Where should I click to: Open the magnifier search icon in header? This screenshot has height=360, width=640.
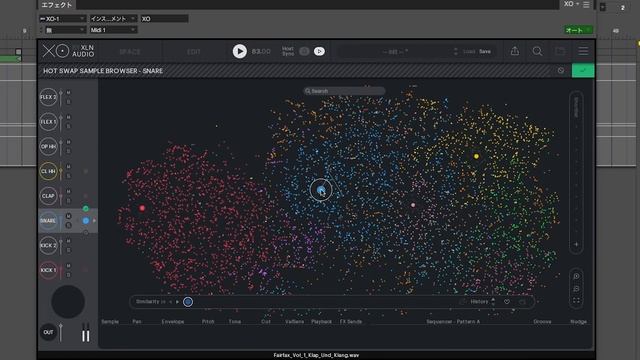(538, 51)
